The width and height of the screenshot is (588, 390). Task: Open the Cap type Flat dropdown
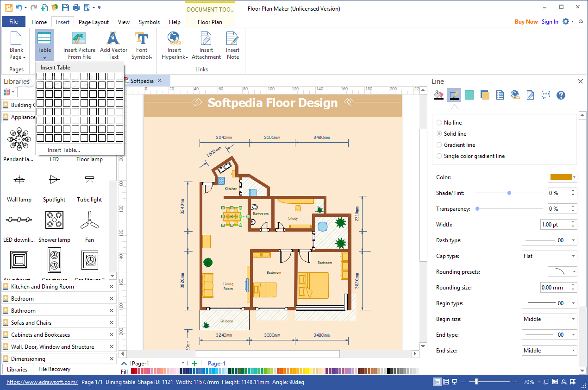550,256
